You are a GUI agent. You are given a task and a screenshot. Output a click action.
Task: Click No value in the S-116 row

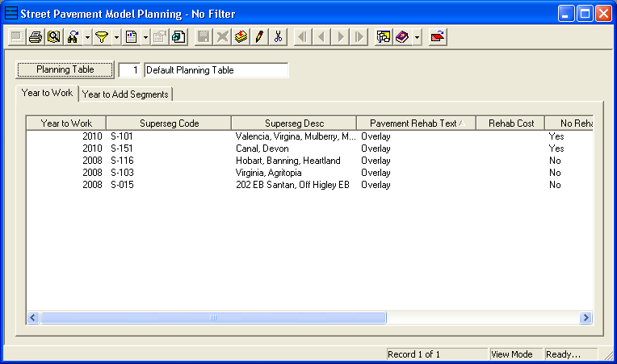pos(555,161)
